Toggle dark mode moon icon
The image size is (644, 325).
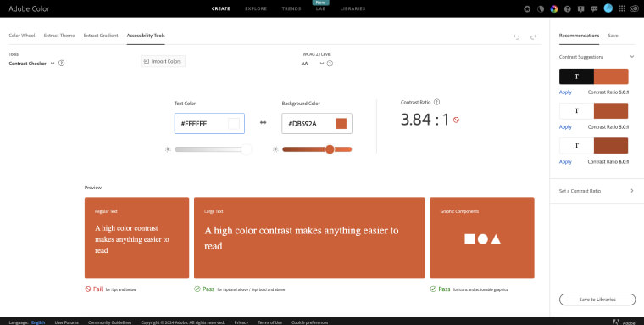click(x=541, y=8)
